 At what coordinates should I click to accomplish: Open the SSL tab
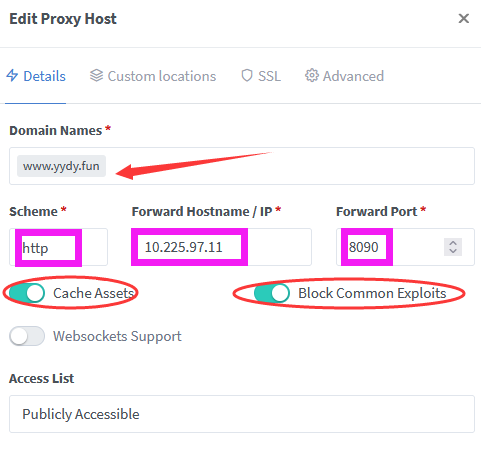coord(261,76)
